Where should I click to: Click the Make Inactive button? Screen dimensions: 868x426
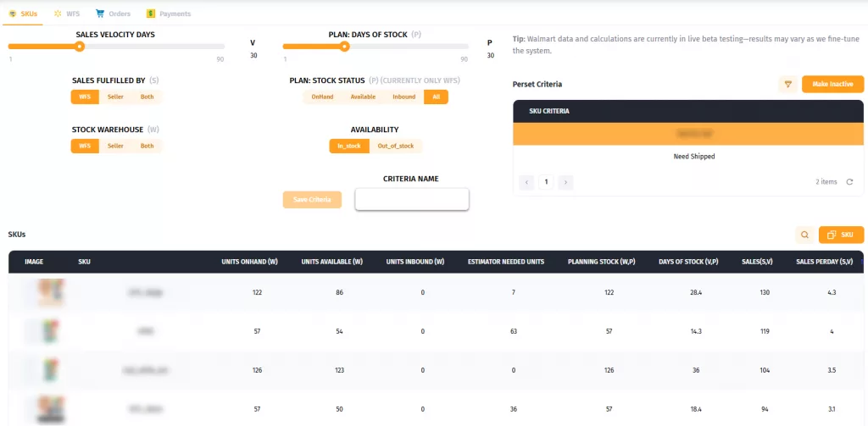pos(832,84)
